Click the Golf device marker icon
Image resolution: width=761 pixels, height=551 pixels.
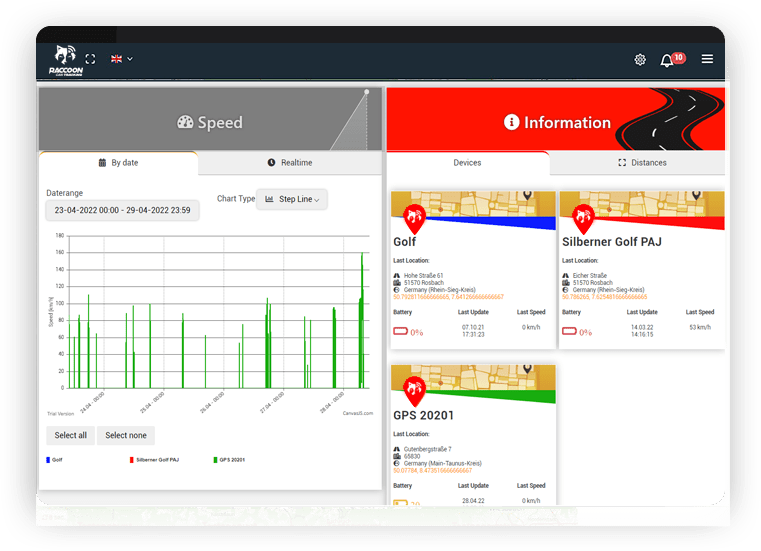coord(411,216)
